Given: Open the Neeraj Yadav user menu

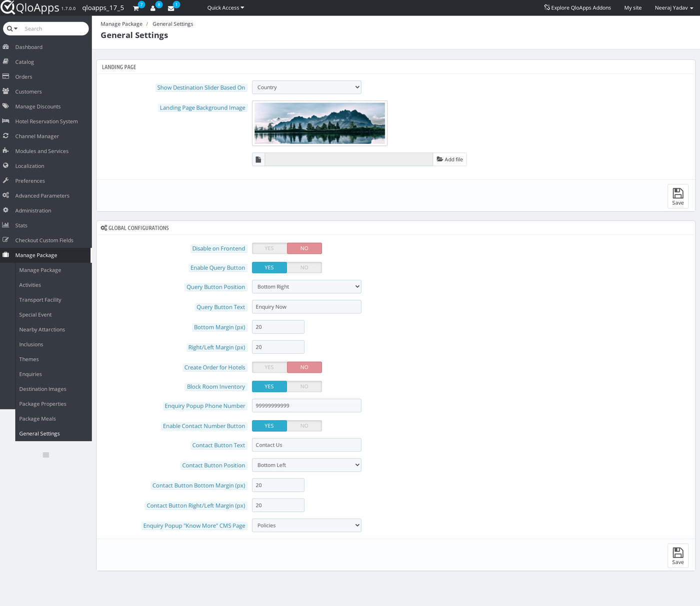Looking at the screenshot, I should (x=674, y=8).
